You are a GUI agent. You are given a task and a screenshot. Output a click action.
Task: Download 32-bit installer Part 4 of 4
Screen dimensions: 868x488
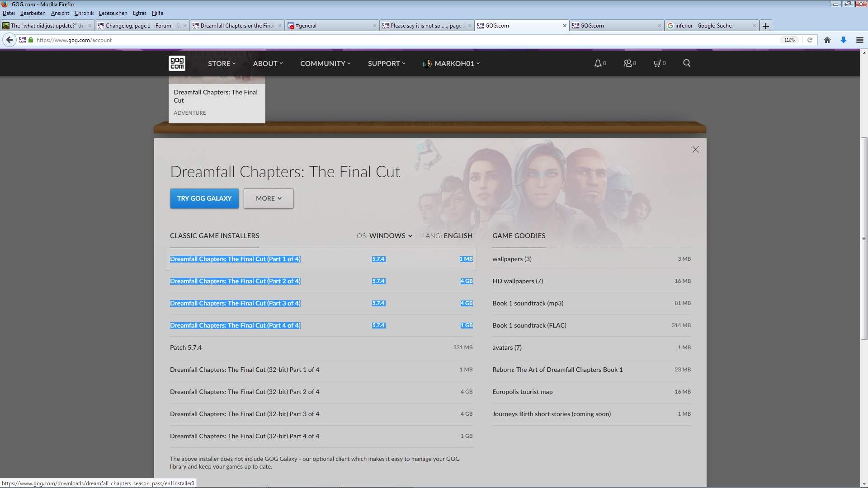pos(321,436)
